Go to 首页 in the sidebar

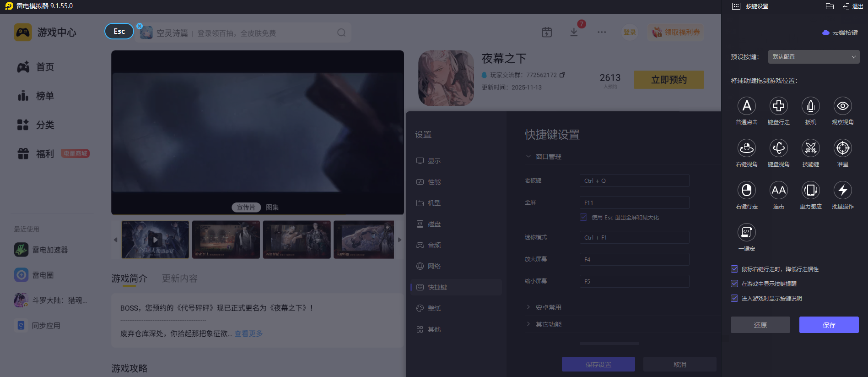tap(36, 67)
